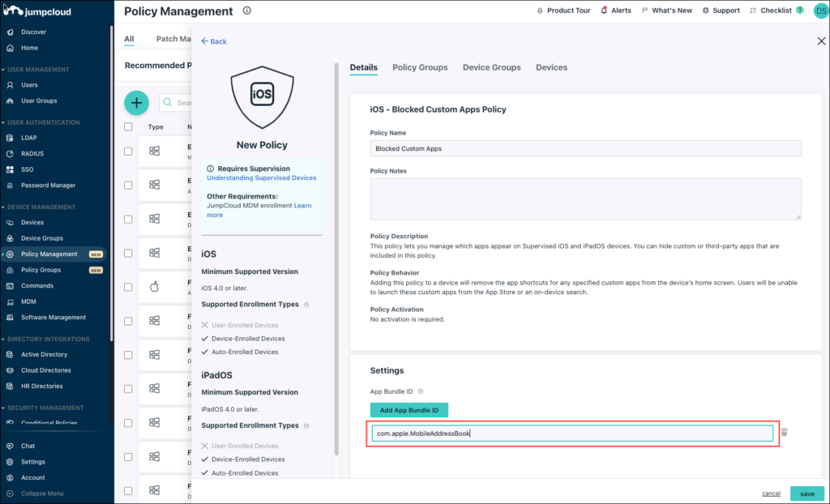Image resolution: width=830 pixels, height=504 pixels.
Task: Click the App Bundle ID text field
Action: coord(572,434)
